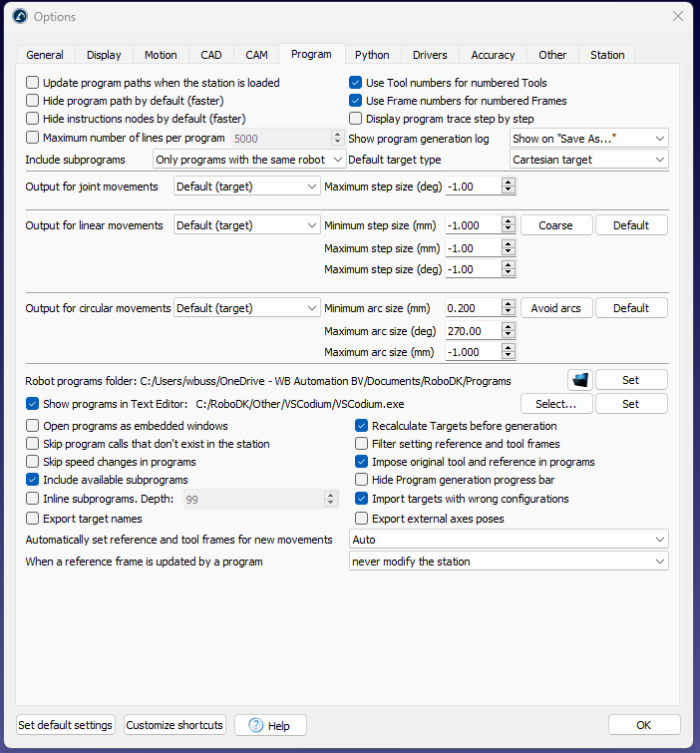
Task: Toggle Recalculate Targets before generation
Action: pos(362,426)
